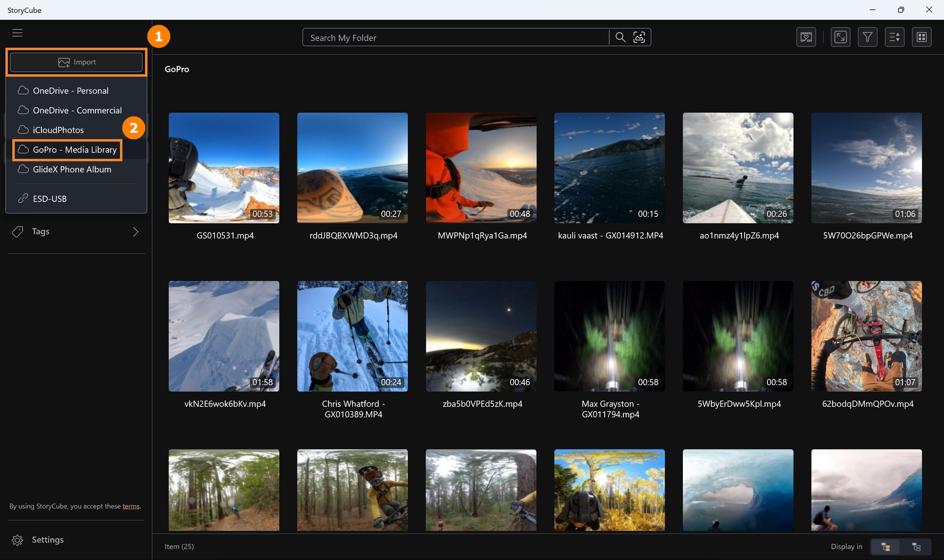Viewport: 944px width, 560px height.
Task: Open Settings from the sidebar
Action: point(47,540)
